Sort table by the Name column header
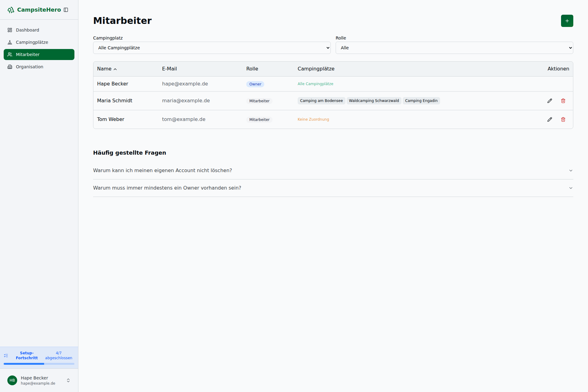 point(107,69)
